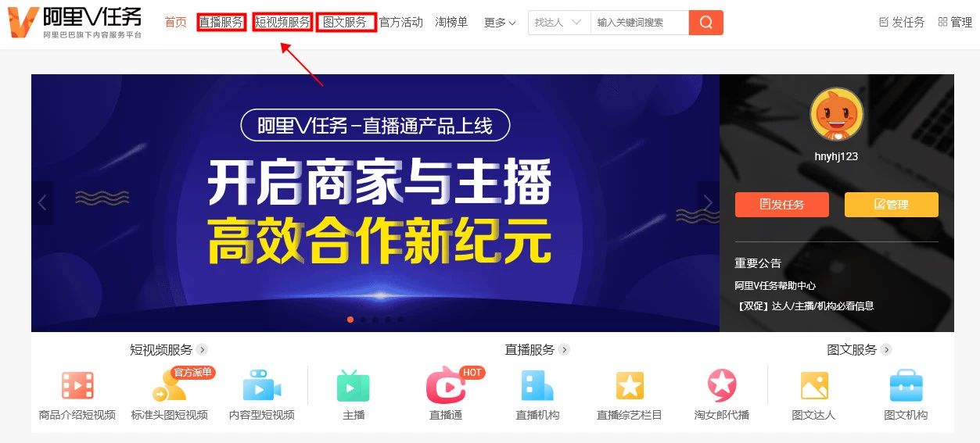Select the second banner carousel dot

[363, 320]
